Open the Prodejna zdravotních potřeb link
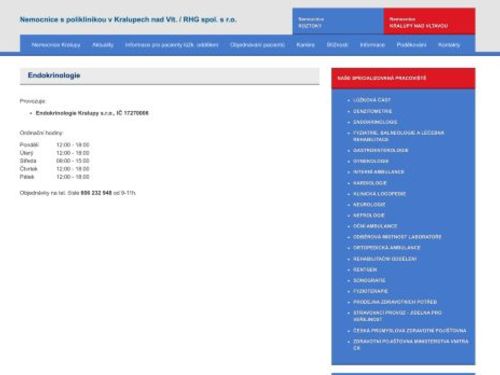500x375 pixels. point(395,302)
